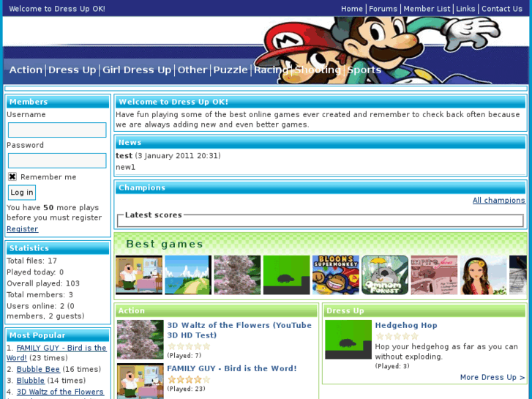Open 3D Waltz of the Flowers game title
Image resolution: width=532 pixels, height=399 pixels.
click(x=239, y=330)
